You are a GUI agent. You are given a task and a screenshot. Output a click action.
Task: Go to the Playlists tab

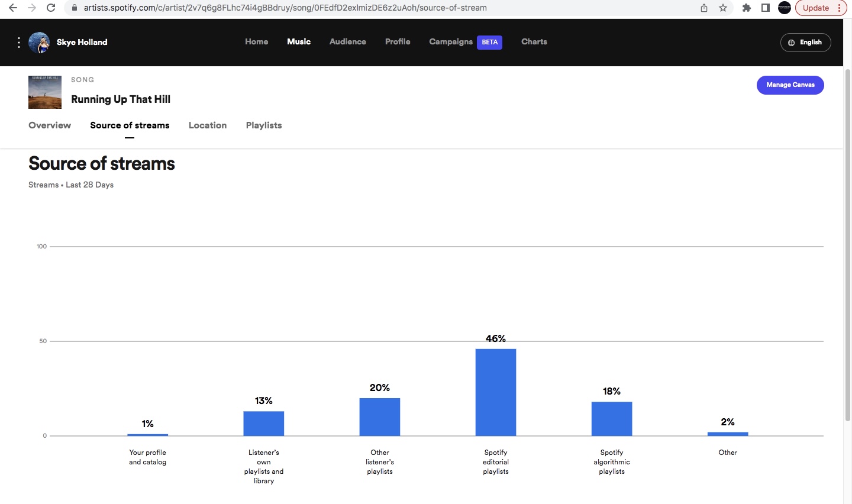pyautogui.click(x=264, y=125)
